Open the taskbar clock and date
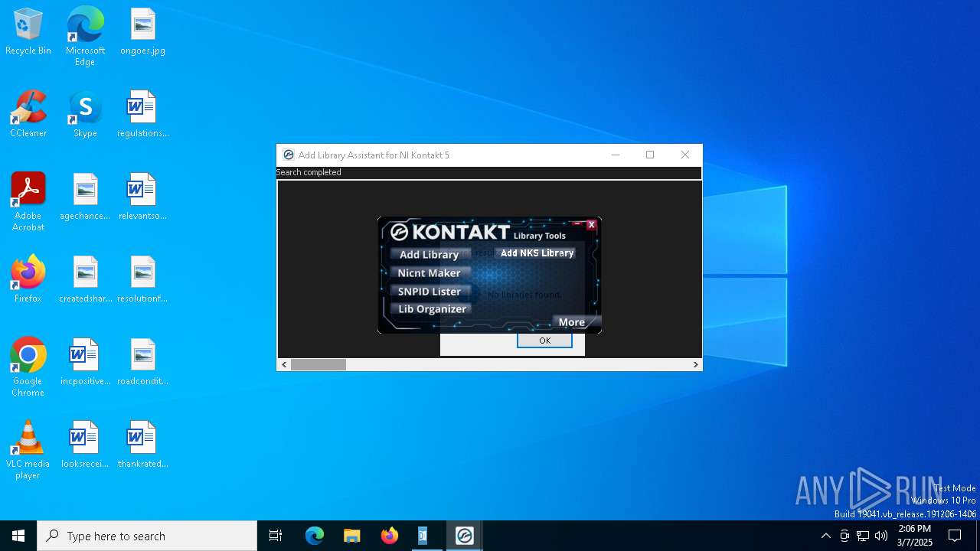Screen dimensions: 980x551 [914, 536]
